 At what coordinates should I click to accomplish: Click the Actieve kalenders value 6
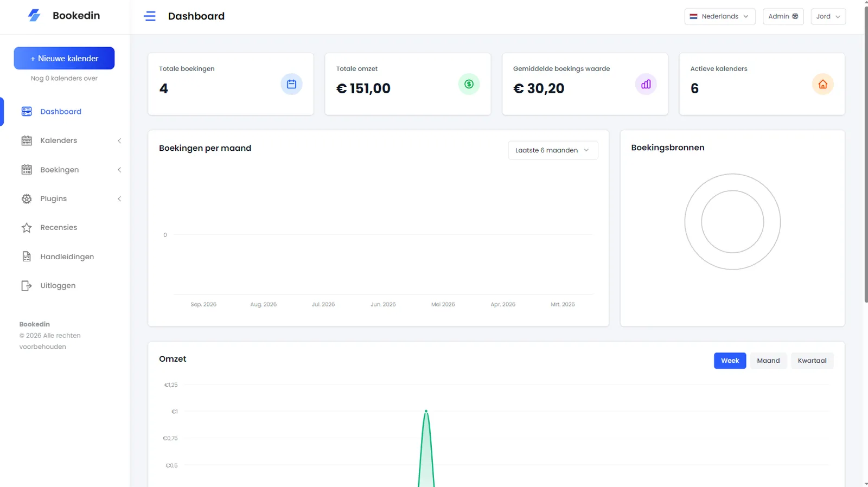695,88
